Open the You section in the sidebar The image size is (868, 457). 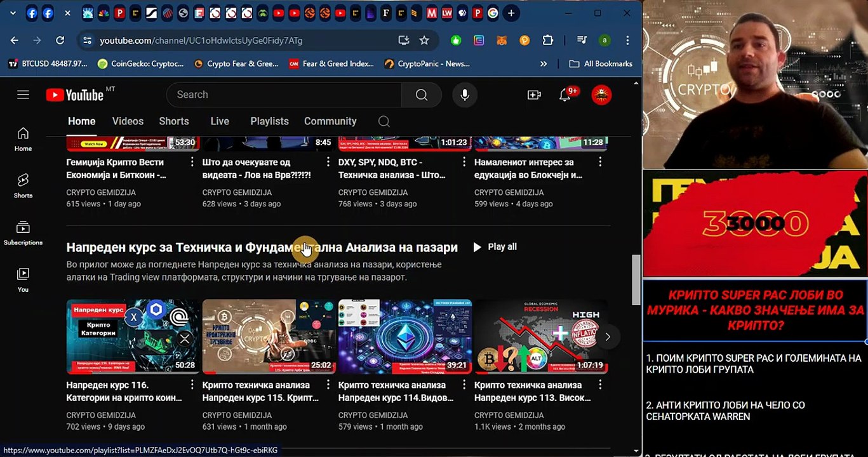23,280
